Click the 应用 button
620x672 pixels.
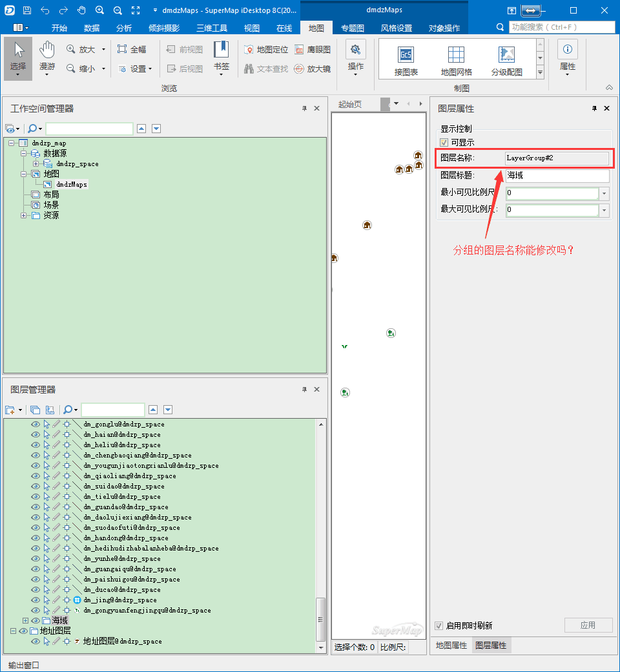(588, 625)
